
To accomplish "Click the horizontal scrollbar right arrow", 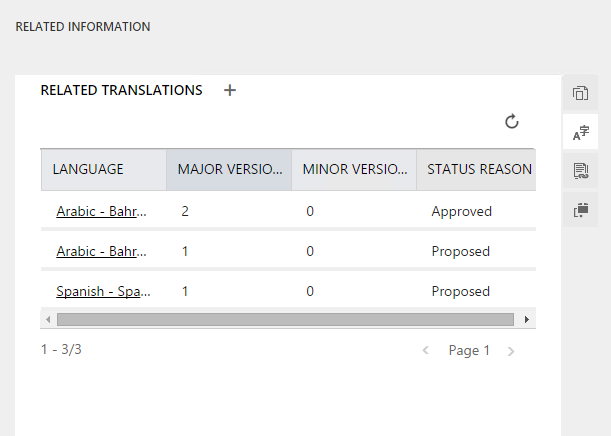I will [x=527, y=319].
